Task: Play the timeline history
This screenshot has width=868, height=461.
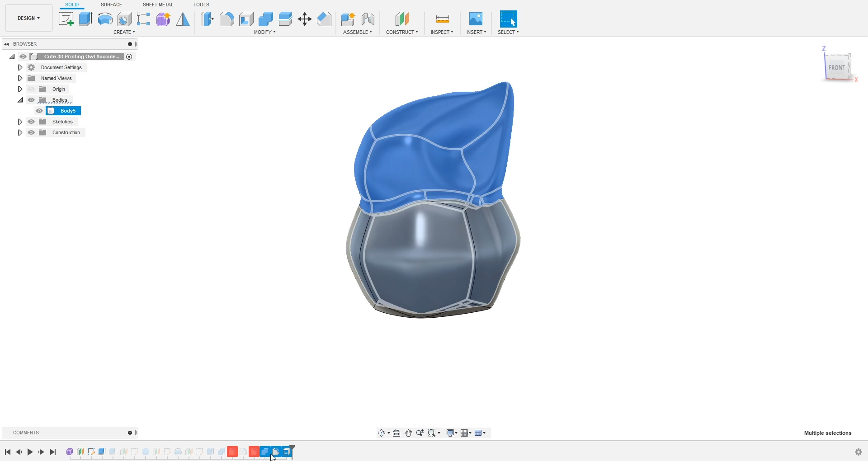Action: (x=30, y=452)
